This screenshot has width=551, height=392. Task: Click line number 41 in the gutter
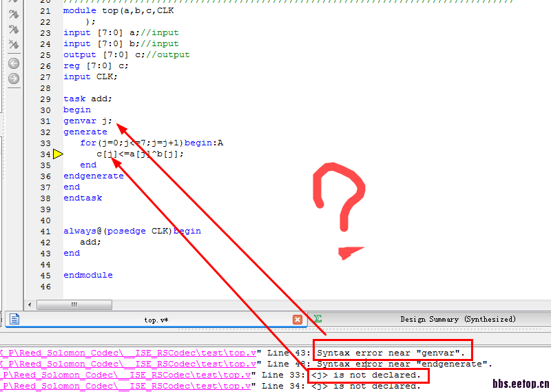[45, 231]
